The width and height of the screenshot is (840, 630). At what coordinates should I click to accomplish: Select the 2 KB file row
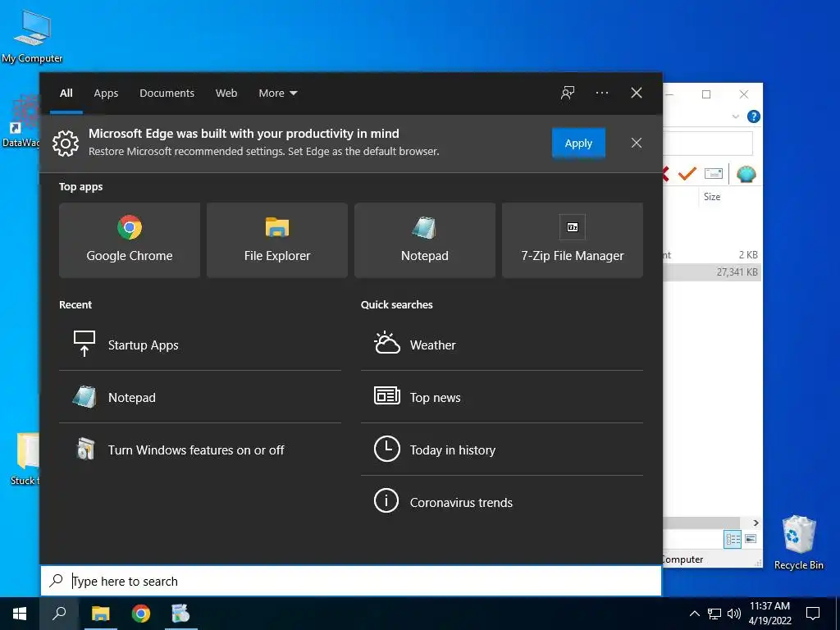tap(712, 255)
